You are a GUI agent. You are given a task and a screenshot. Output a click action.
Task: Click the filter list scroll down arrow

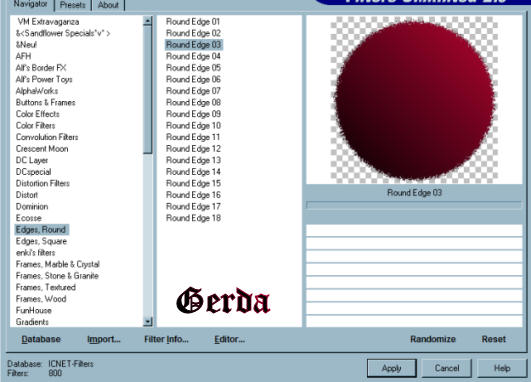(x=148, y=321)
